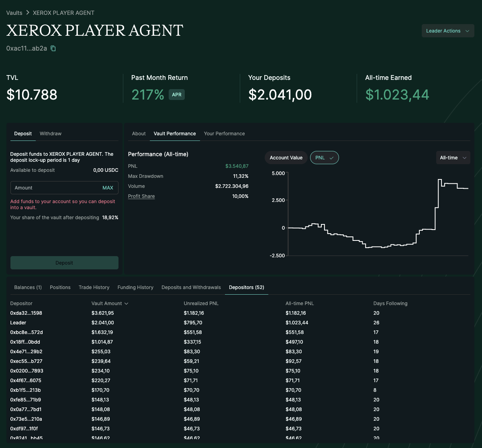The width and height of the screenshot is (482, 448).
Task: Click the Amount input field
Action: [x=56, y=188]
